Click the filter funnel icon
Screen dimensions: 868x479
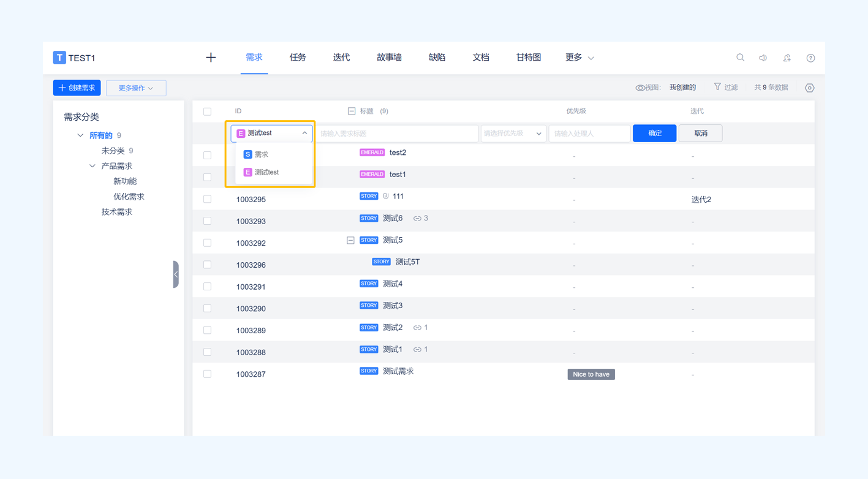pos(717,87)
